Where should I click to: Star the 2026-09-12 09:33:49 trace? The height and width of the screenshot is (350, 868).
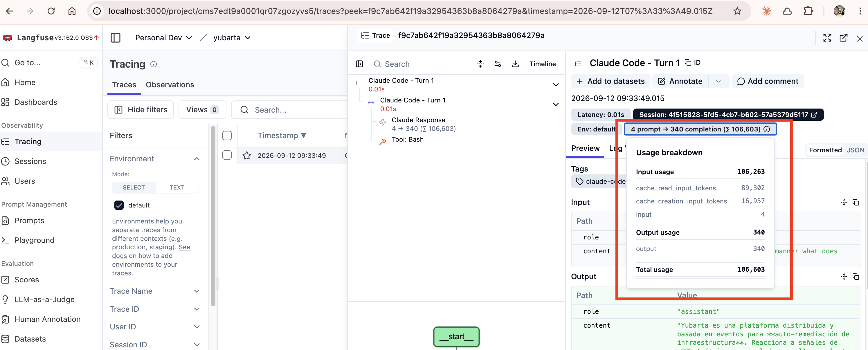pyautogui.click(x=247, y=155)
